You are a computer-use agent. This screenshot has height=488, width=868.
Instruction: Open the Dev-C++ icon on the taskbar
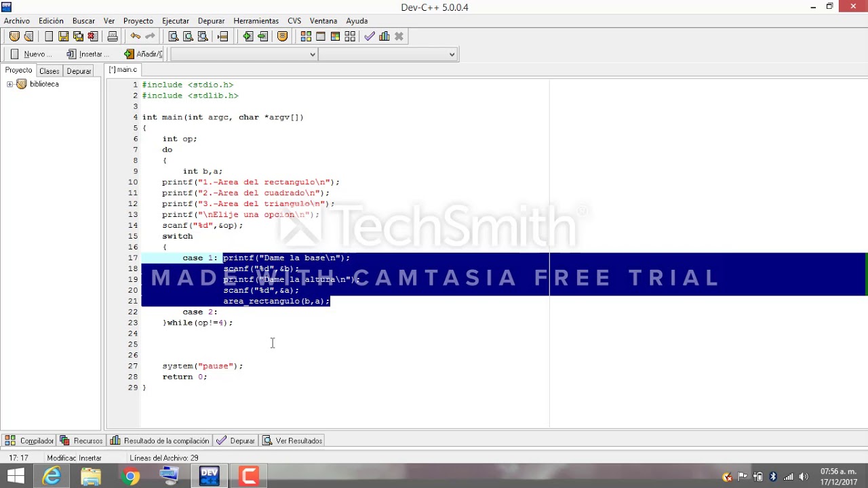pos(210,476)
